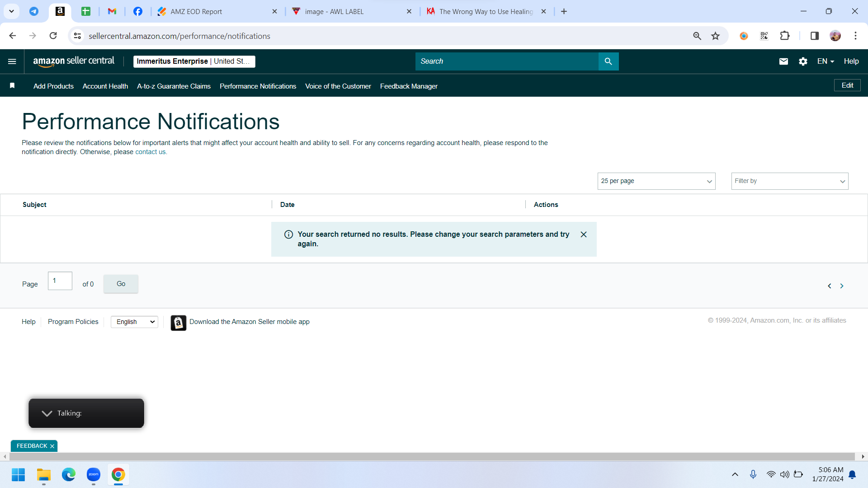The height and width of the screenshot is (488, 868).
Task: Open the notification bell in taskbar
Action: click(x=853, y=474)
